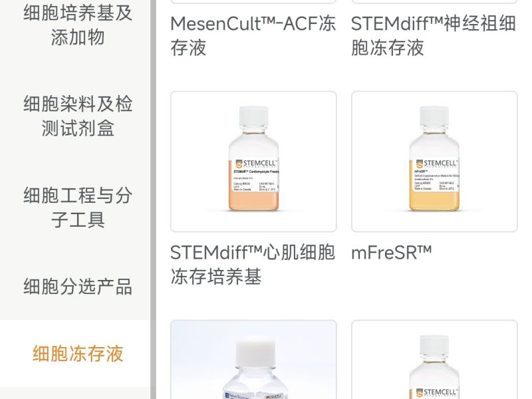Click the STEMdiff™心肌细胞冻存培养基 bottle image
This screenshot has height=399, width=532.
(253, 162)
